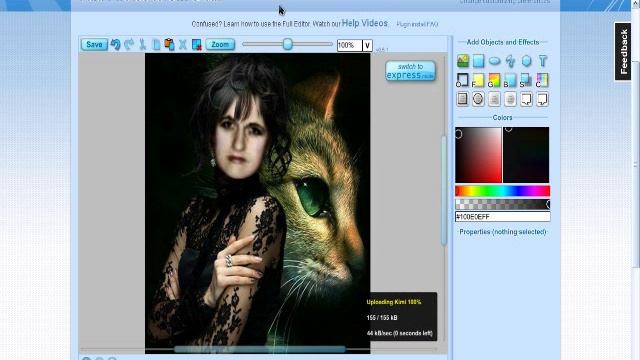The image size is (640, 360).
Task: Add the round text bubble callout
Action: click(478, 99)
